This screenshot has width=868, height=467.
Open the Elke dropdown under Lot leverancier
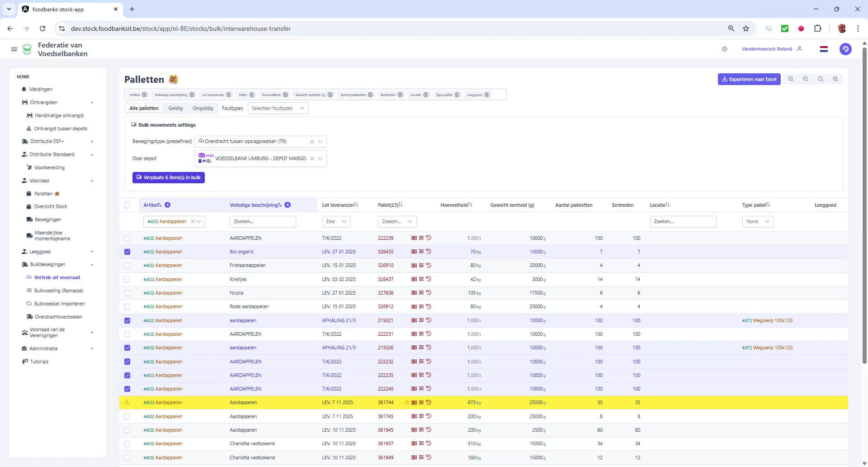pos(336,221)
